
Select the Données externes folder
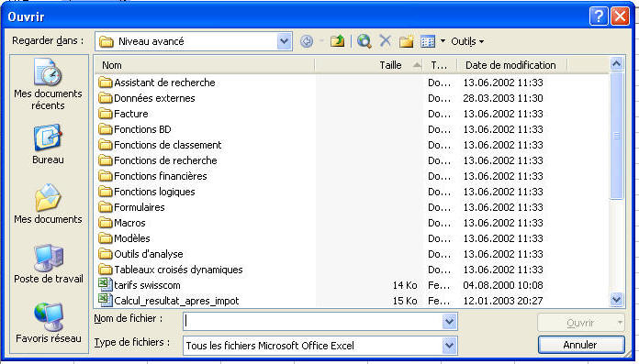click(x=147, y=98)
